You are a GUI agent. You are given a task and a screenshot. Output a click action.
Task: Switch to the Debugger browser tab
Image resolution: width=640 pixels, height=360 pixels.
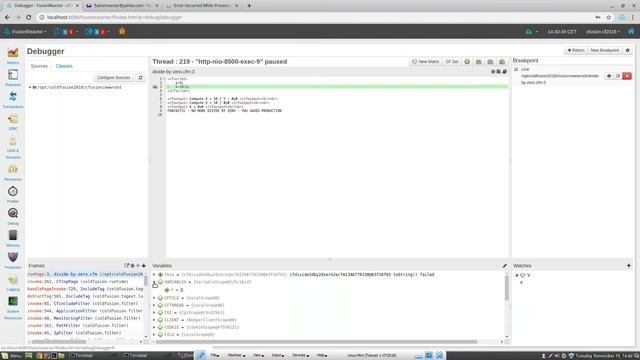[x=41, y=6]
